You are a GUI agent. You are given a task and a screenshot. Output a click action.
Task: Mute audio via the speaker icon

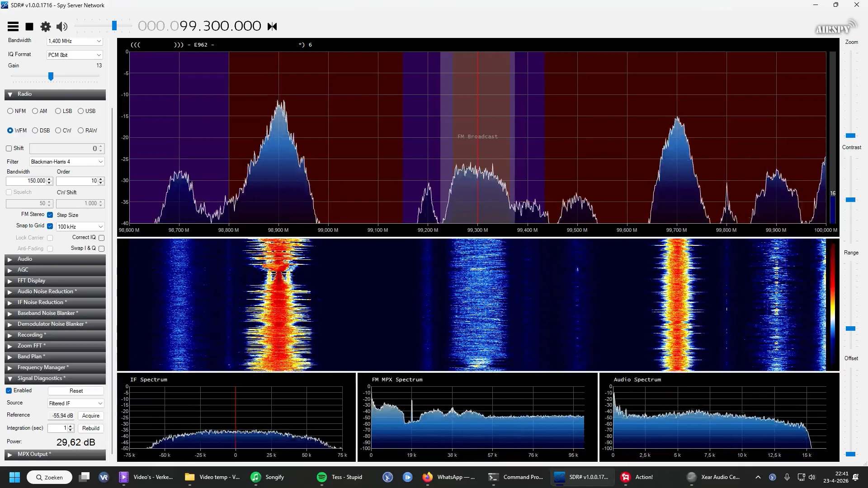(62, 27)
